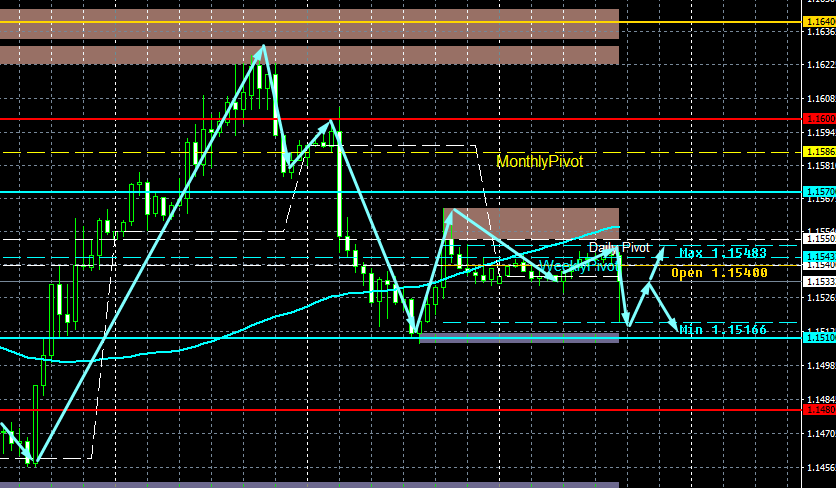Select the purple zone beneath the 1.1510 line

[519, 338]
